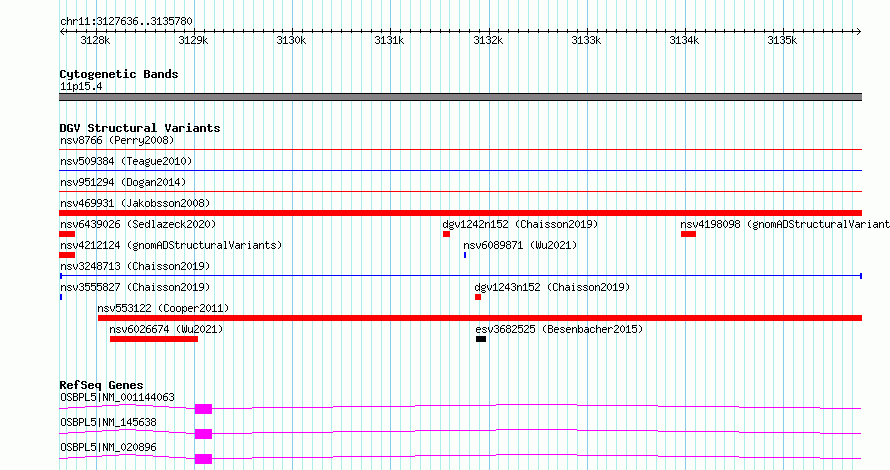Select thick red bar of nsv469931
This screenshot has width=890, height=470.
click(461, 213)
